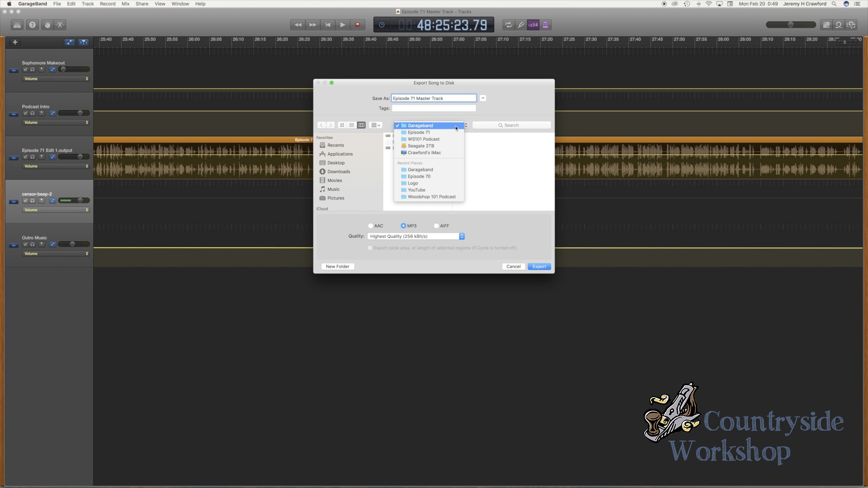This screenshot has width=868, height=488.
Task: Select Icon view in export dialog
Action: click(342, 125)
